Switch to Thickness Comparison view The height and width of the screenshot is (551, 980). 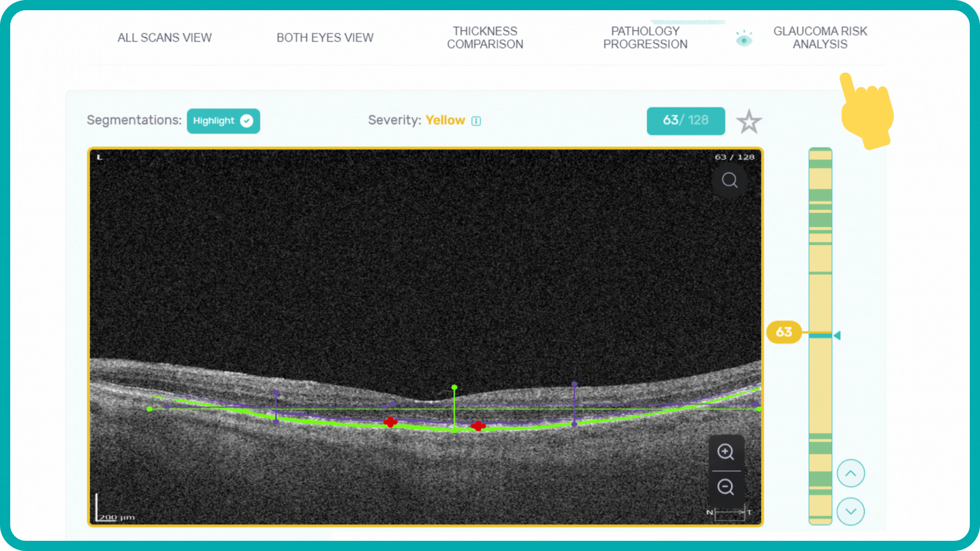point(485,37)
